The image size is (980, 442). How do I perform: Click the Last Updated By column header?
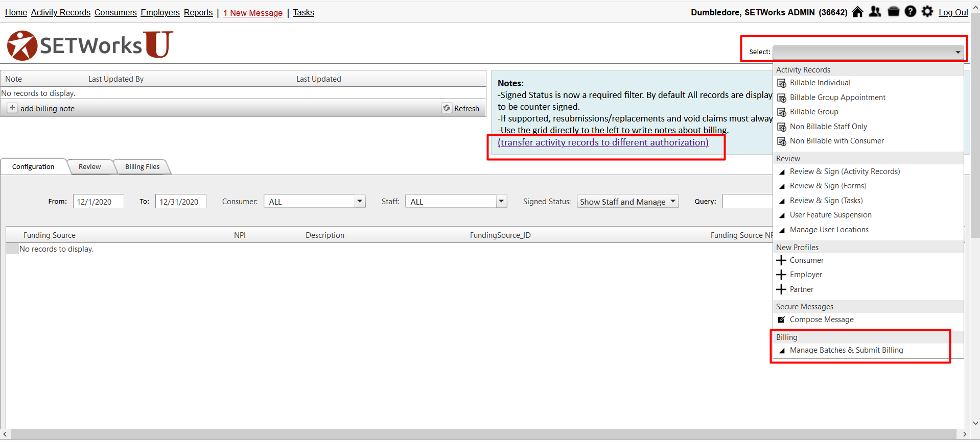116,79
